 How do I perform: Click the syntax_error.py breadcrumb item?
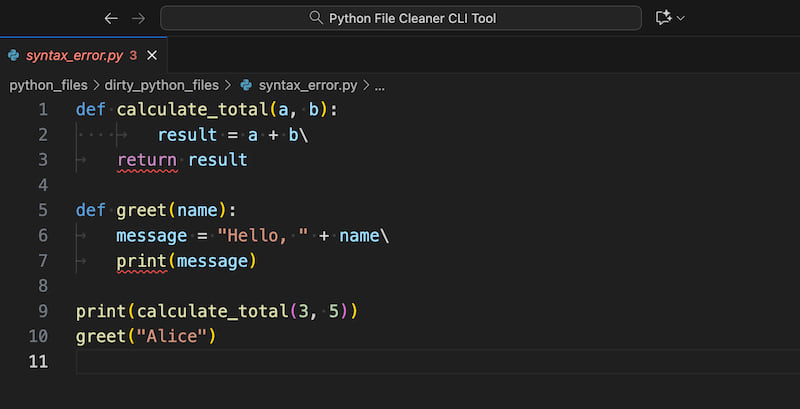tap(308, 86)
